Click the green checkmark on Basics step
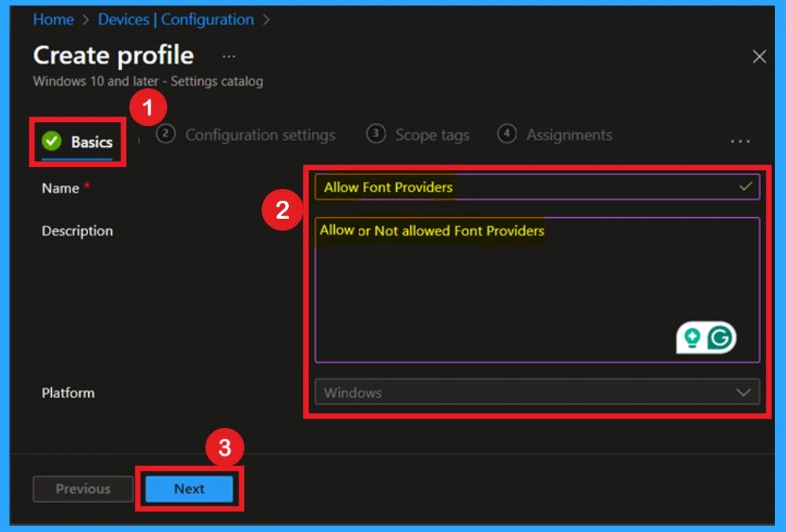 (x=51, y=142)
